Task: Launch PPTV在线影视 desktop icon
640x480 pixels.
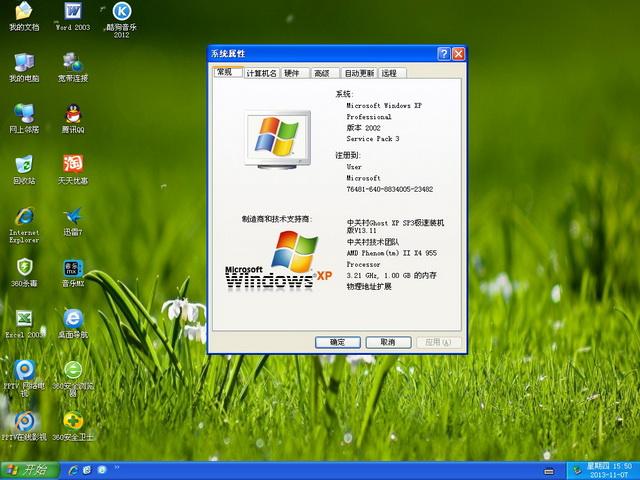Action: point(24,427)
